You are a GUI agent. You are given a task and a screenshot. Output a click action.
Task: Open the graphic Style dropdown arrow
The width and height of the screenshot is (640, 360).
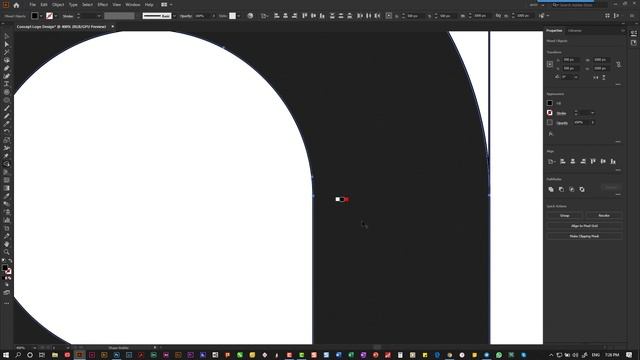click(x=238, y=16)
